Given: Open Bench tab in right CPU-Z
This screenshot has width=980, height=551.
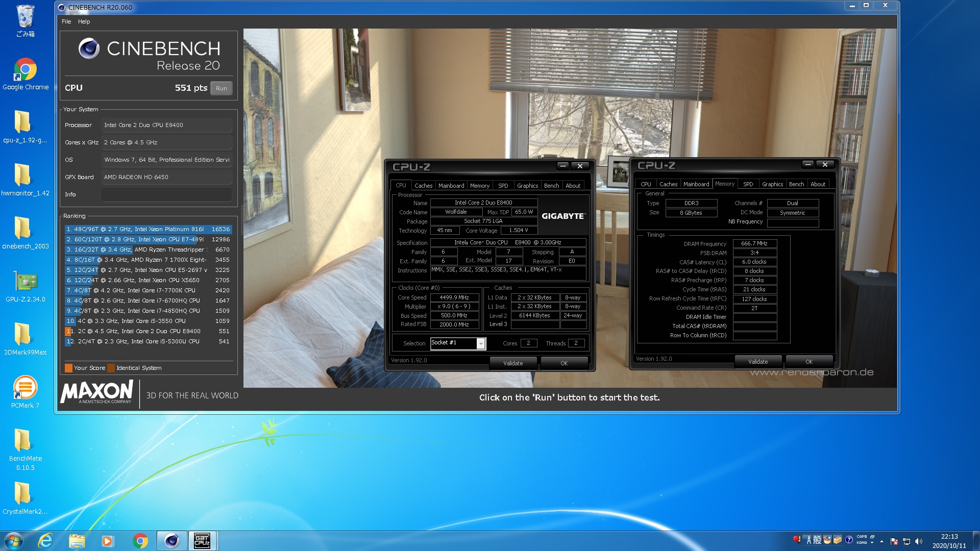Looking at the screenshot, I should 796,184.
